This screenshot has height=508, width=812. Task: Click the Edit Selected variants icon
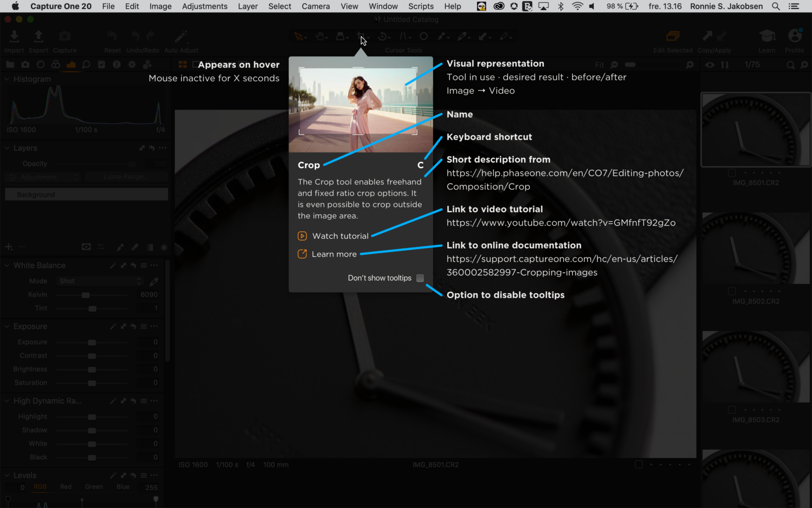pos(672,37)
